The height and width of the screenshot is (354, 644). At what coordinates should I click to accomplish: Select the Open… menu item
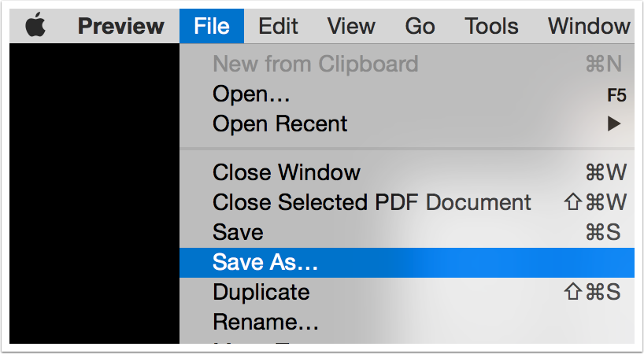pos(252,94)
